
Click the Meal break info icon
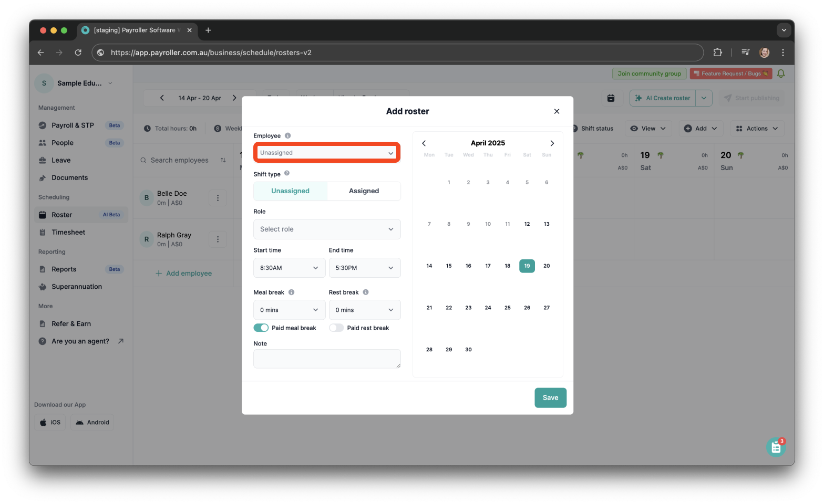click(291, 292)
